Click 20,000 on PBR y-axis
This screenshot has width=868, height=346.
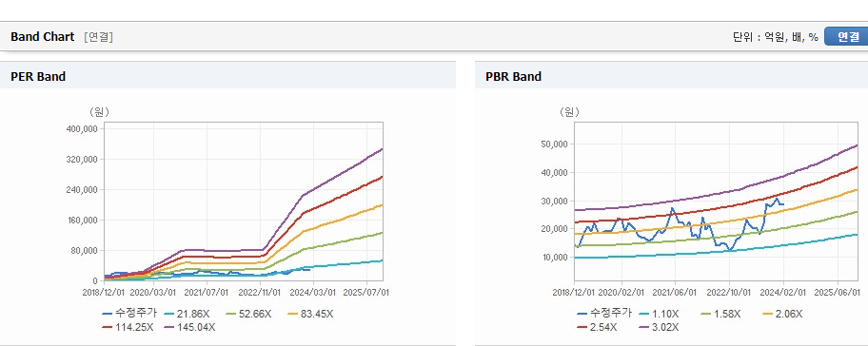[555, 229]
